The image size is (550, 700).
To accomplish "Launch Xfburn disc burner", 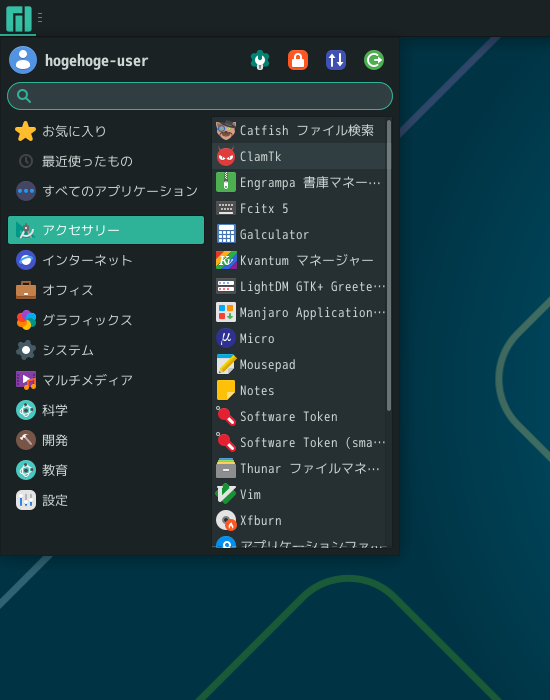I will coord(299,520).
